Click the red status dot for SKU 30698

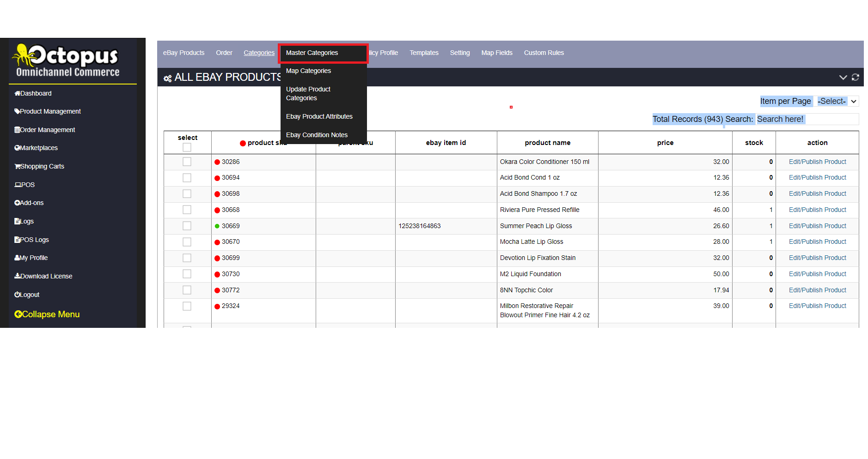pos(217,194)
